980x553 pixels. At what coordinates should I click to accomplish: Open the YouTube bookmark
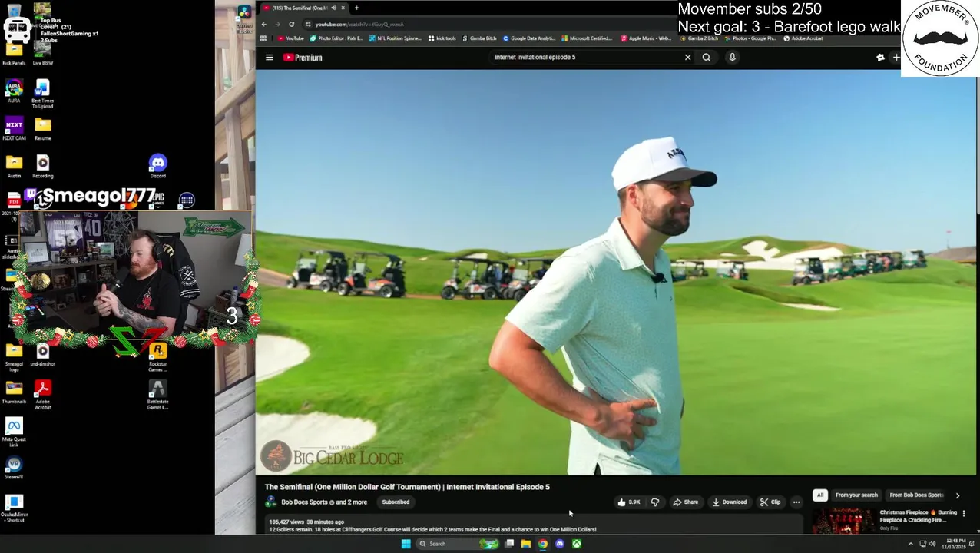click(x=291, y=38)
